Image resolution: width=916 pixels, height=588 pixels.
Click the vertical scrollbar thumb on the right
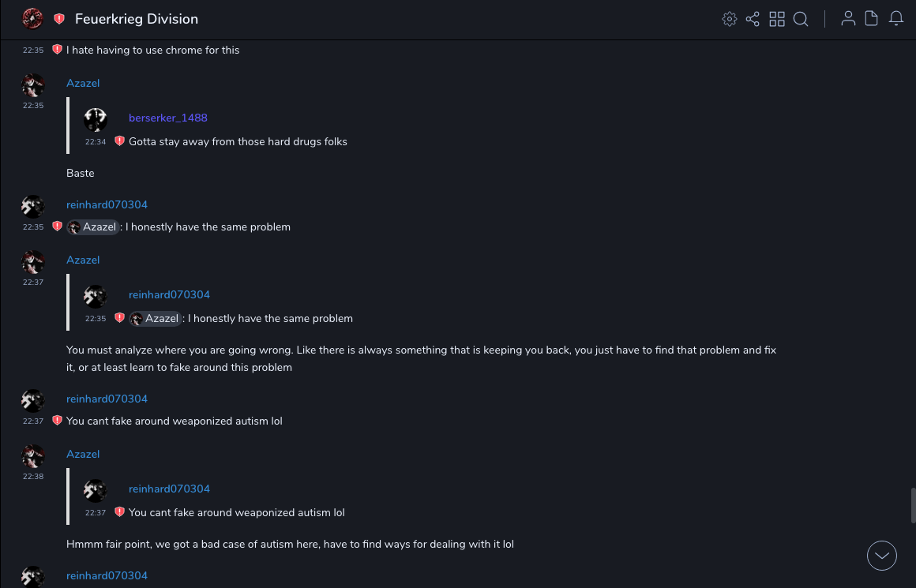[913, 505]
